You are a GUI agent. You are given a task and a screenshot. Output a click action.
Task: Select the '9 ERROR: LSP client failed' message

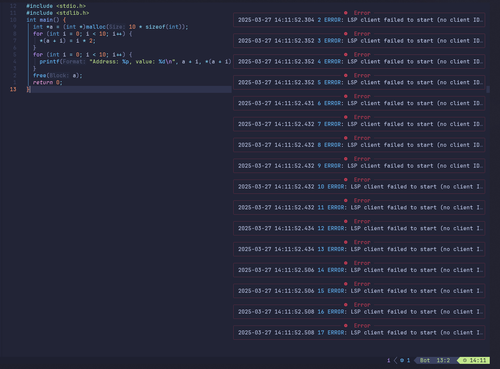pos(360,166)
